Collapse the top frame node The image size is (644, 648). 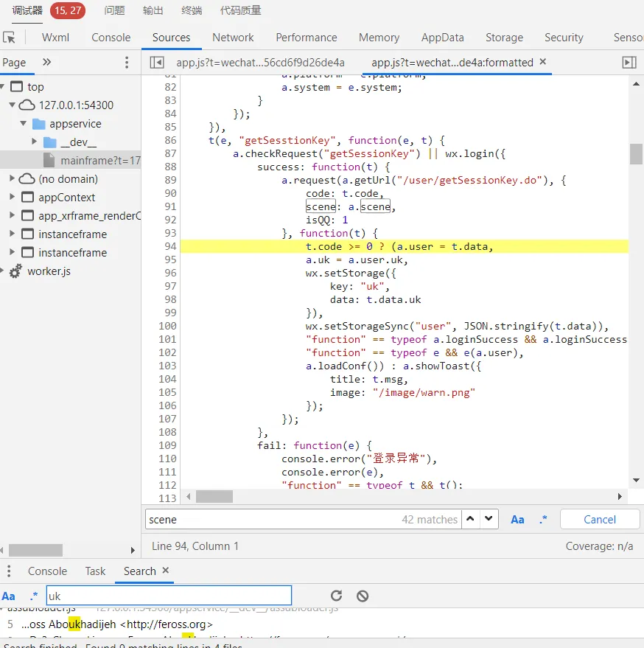pos(2,86)
